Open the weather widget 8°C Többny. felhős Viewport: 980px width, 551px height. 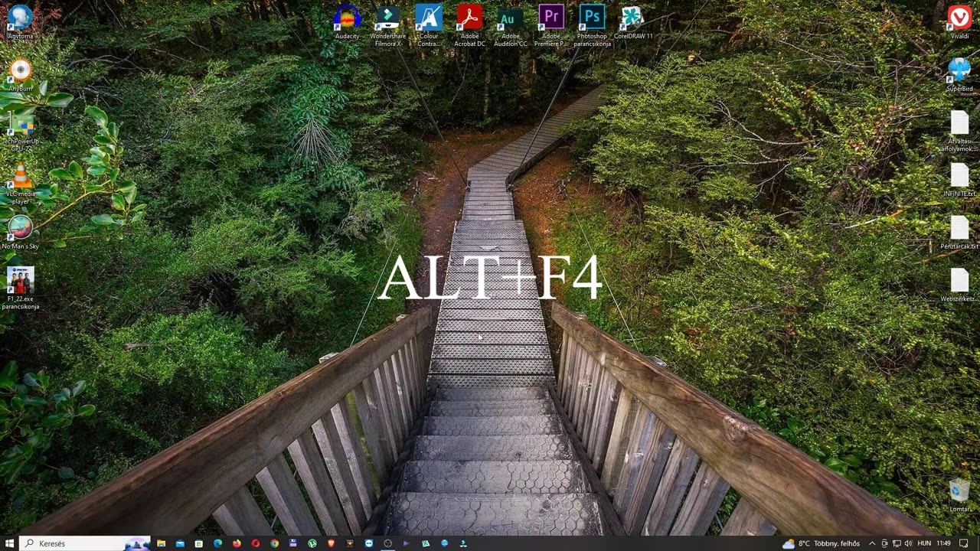[x=822, y=543]
